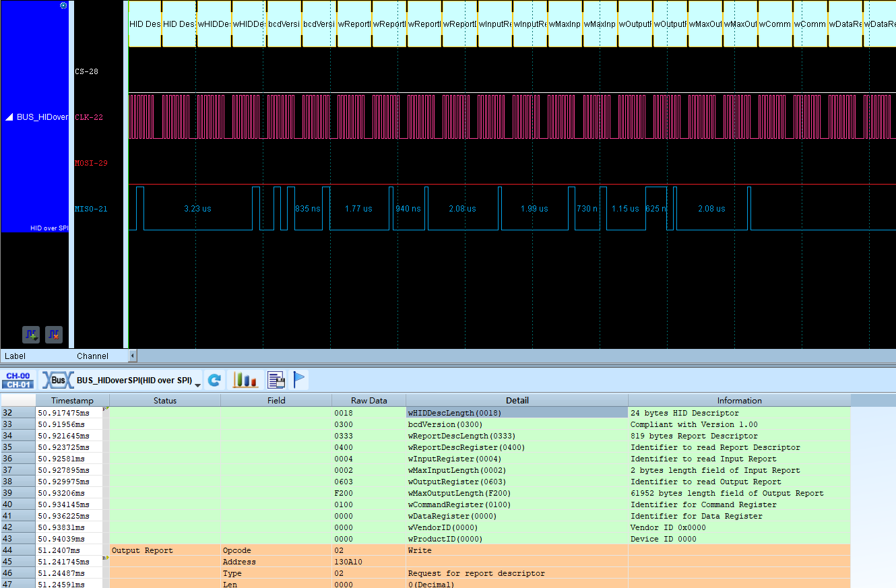The height and width of the screenshot is (588, 896).
Task: Click the wMaxInputLength(0002) detail cell
Action: (x=517, y=470)
